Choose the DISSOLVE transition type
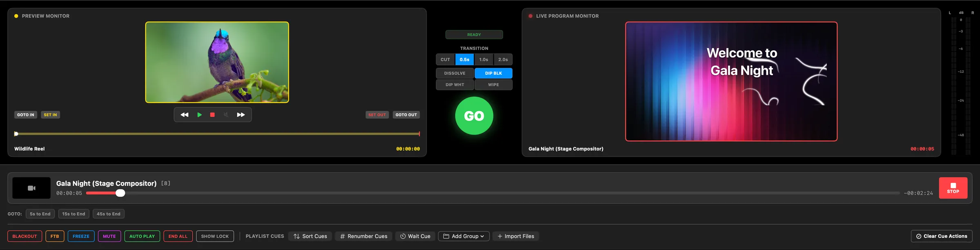The height and width of the screenshot is (250, 980). pyautogui.click(x=455, y=73)
